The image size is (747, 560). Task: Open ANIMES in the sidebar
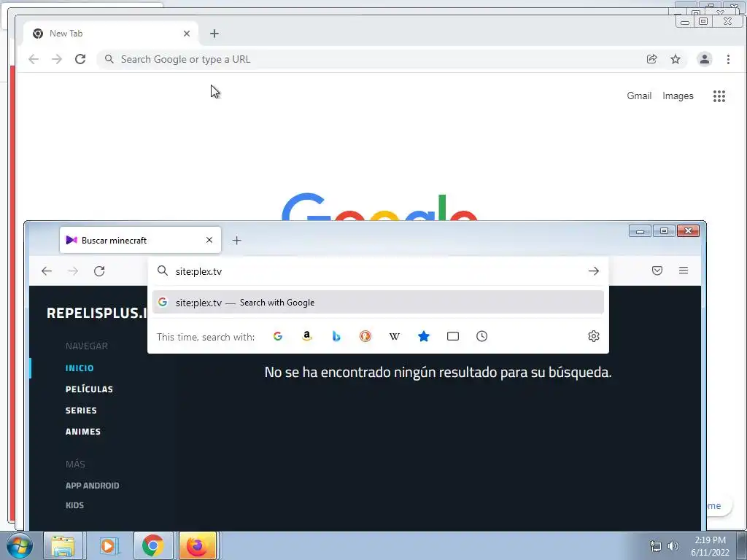[x=83, y=432]
